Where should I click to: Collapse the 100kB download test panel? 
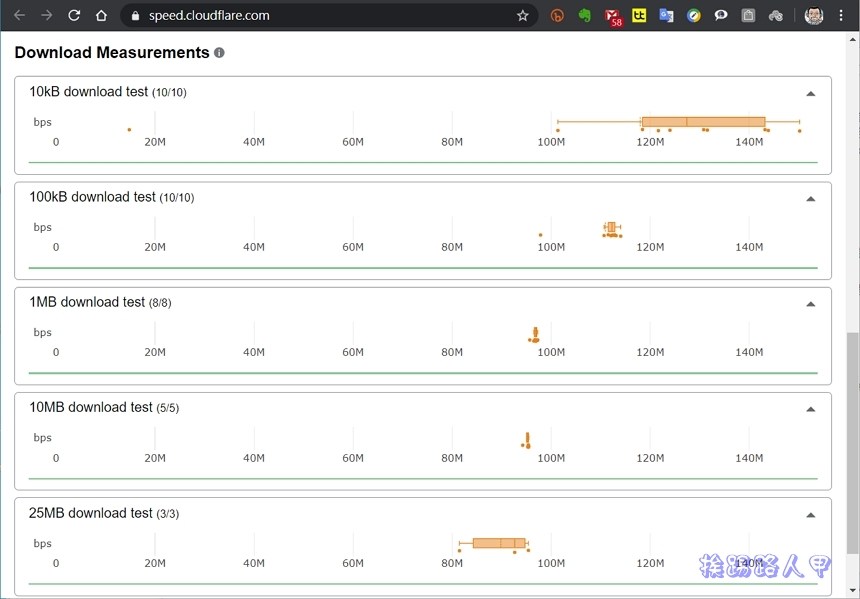tap(810, 198)
